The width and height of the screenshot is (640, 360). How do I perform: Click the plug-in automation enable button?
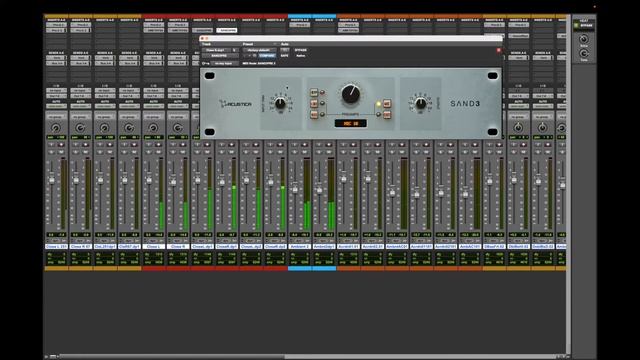coord(284,50)
